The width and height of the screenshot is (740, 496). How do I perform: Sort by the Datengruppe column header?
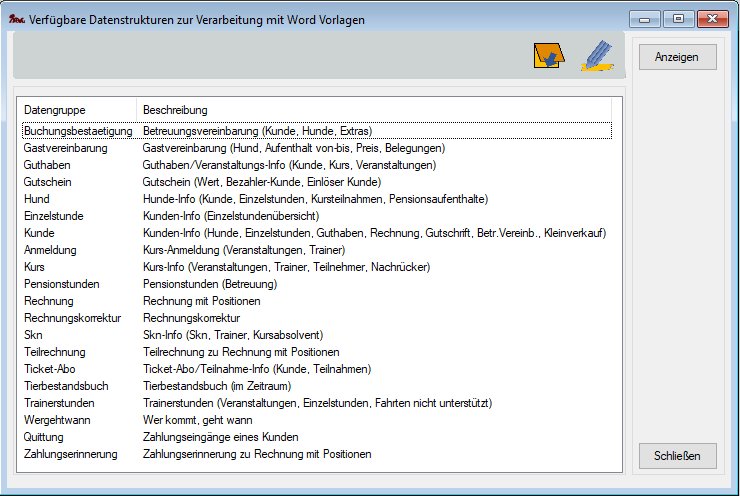(x=76, y=109)
